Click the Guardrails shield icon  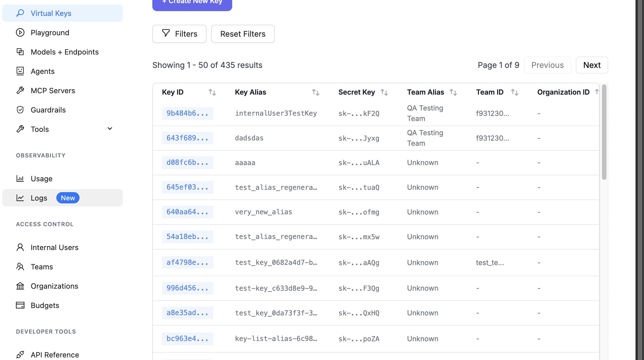(20, 110)
